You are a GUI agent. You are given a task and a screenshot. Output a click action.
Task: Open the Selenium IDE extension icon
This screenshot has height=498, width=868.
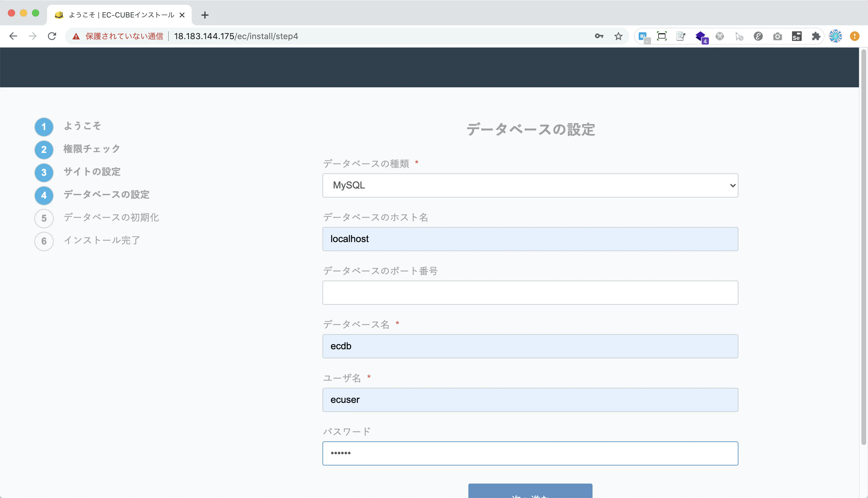(797, 36)
